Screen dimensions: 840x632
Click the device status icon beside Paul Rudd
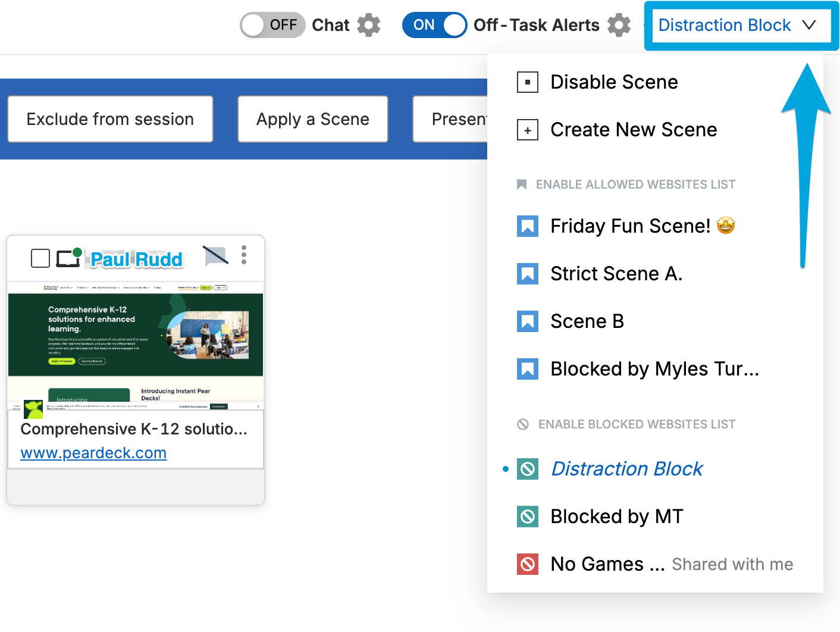[x=68, y=258]
